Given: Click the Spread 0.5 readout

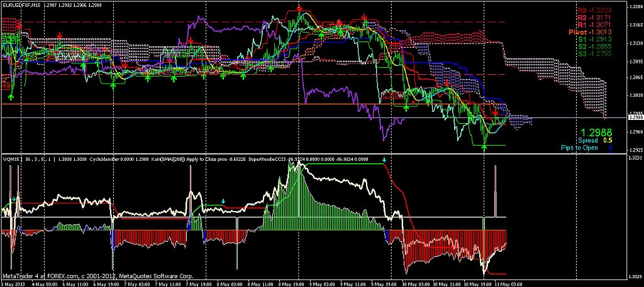Looking at the screenshot, I should [596, 141].
